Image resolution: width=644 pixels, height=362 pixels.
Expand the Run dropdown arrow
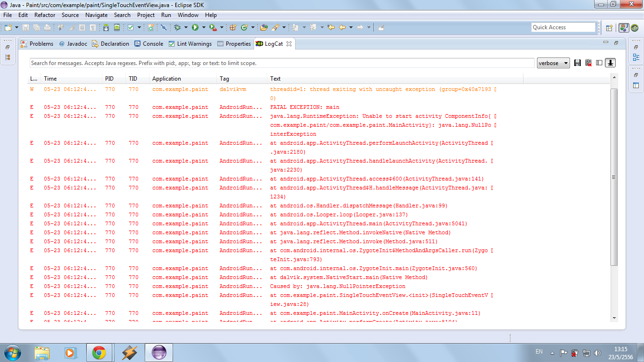(x=204, y=27)
